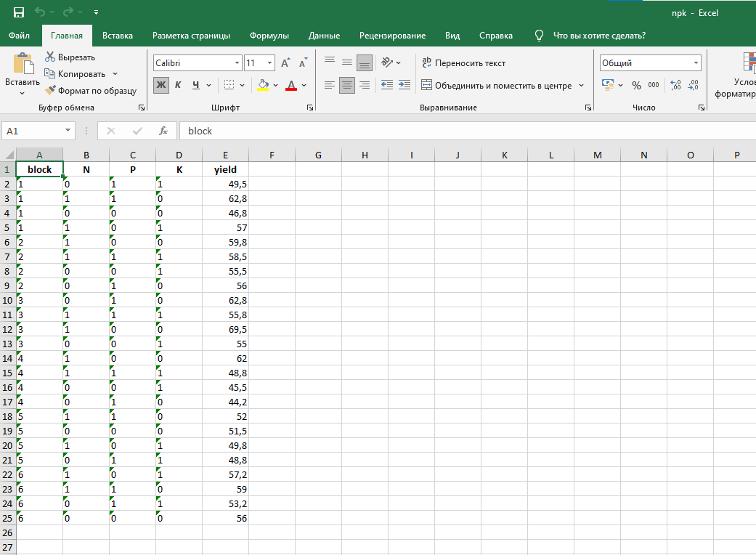Toggle bold Ж formatting

pyautogui.click(x=161, y=85)
